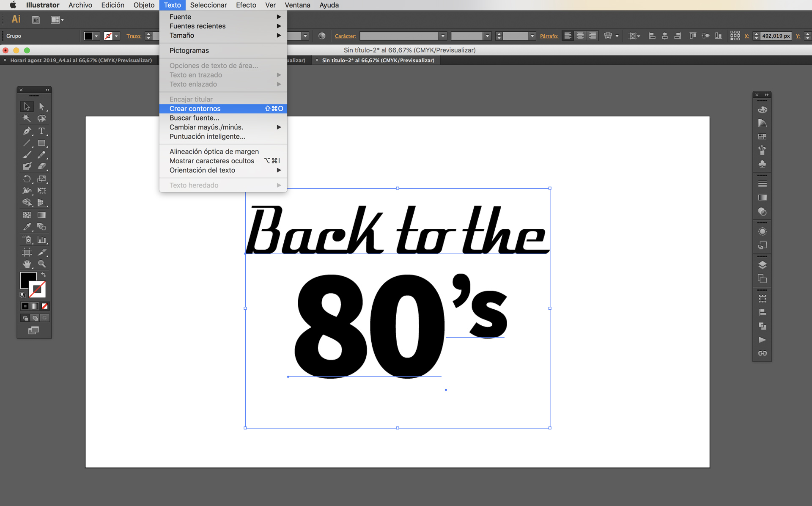
Task: Swap fill and stroke arrows
Action: [x=44, y=275]
